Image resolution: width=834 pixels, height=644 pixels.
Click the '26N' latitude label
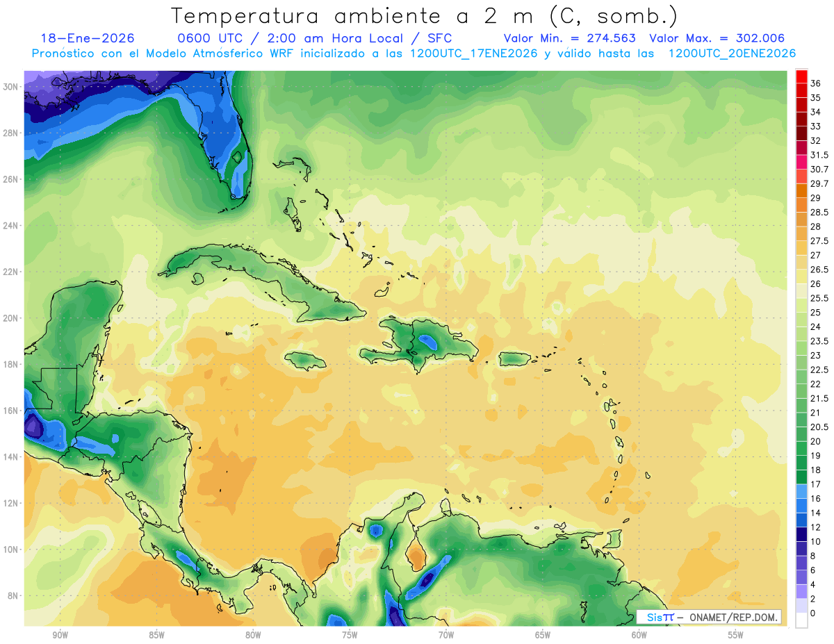point(10,179)
